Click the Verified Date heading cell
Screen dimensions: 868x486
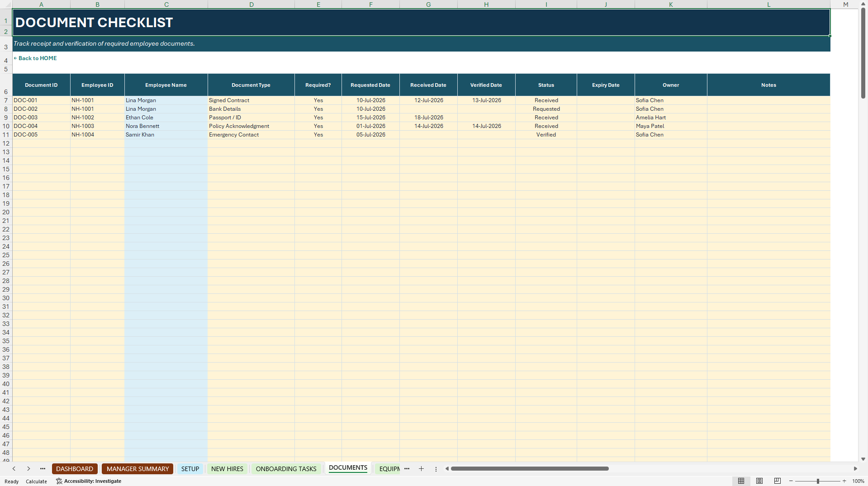tap(486, 85)
